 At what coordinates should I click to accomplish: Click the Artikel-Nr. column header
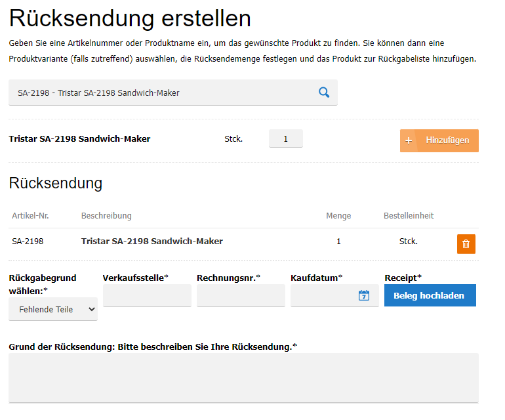30,216
